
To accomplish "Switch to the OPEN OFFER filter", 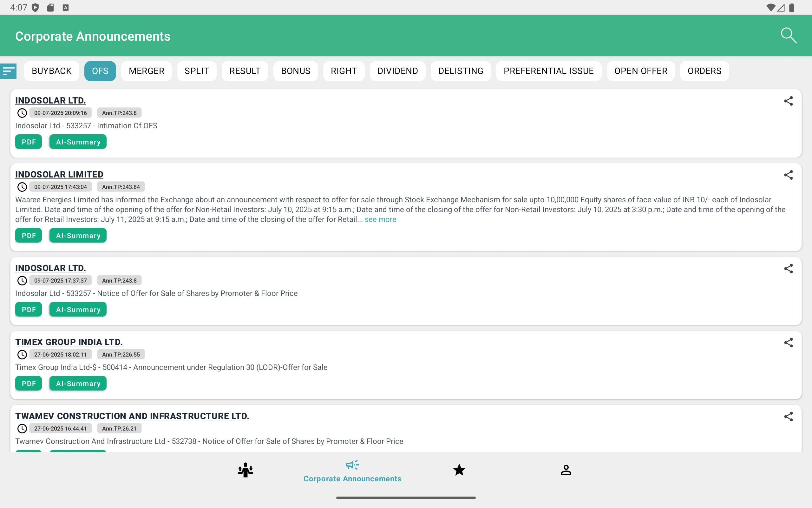I will pos(640,71).
